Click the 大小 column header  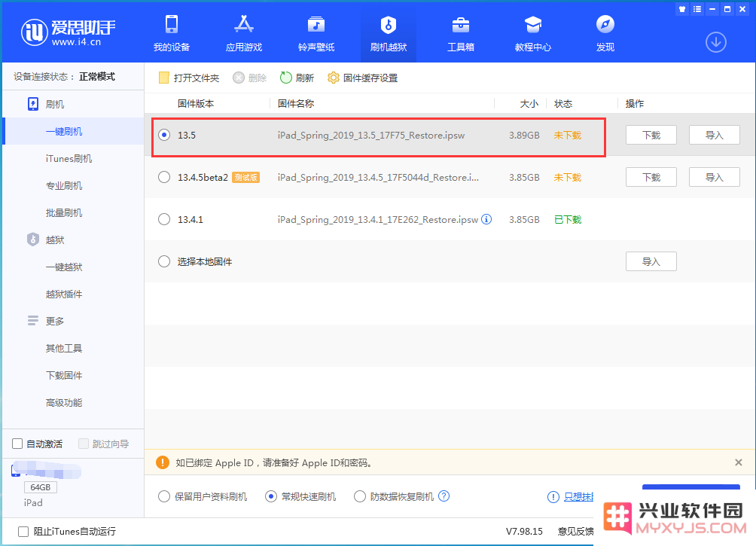[x=529, y=104]
